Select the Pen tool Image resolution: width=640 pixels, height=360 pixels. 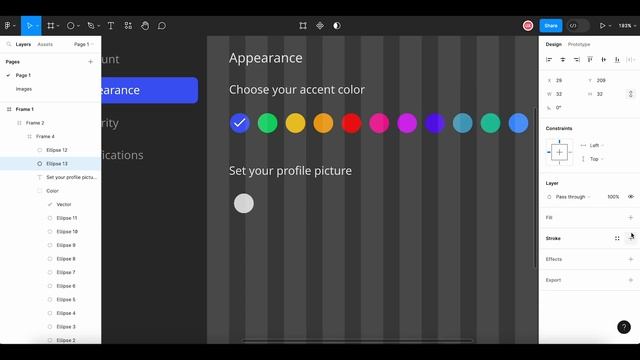point(91,26)
